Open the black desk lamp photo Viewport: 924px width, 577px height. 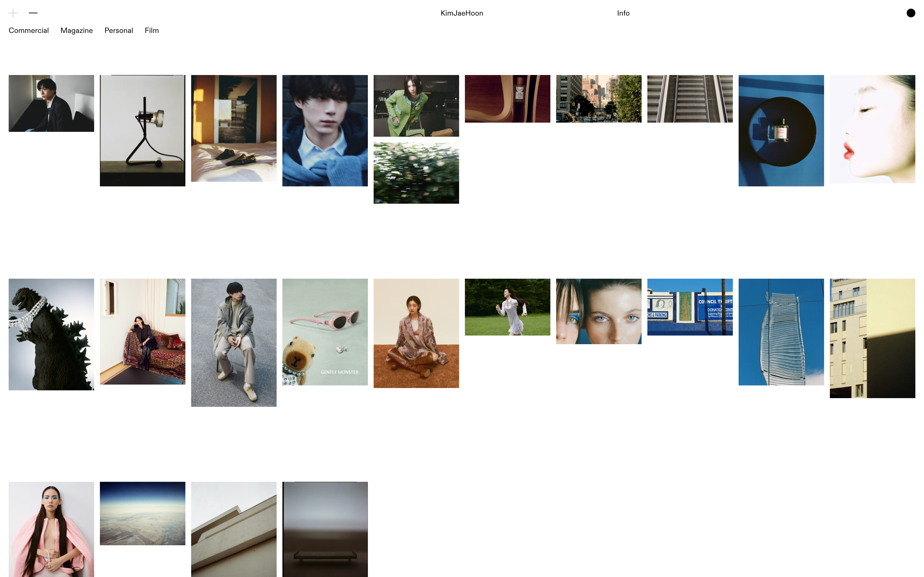coord(142,130)
